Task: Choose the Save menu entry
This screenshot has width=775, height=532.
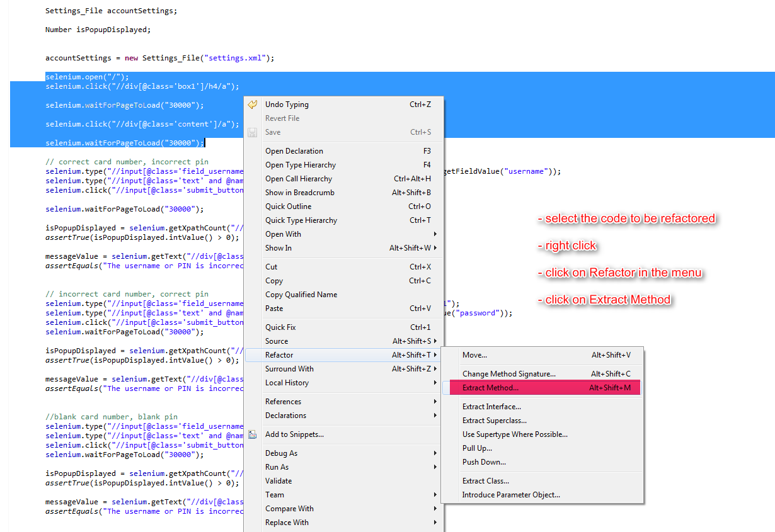Action: (344, 132)
